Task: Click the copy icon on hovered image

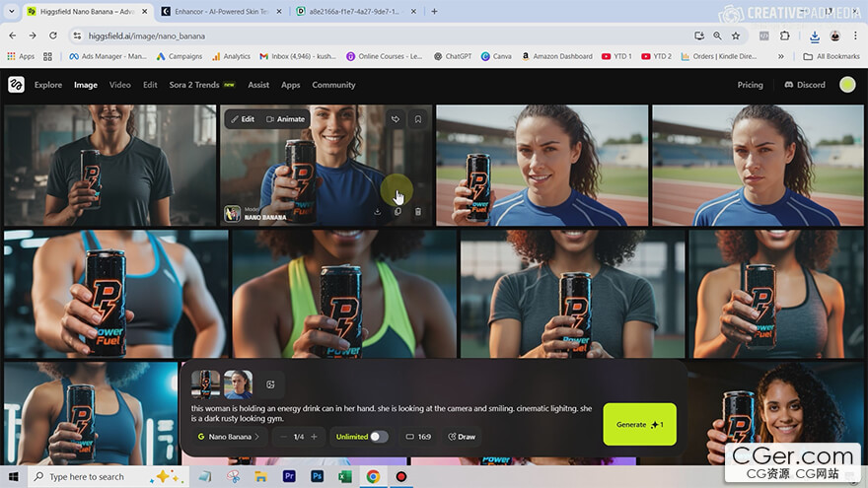Action: click(398, 212)
